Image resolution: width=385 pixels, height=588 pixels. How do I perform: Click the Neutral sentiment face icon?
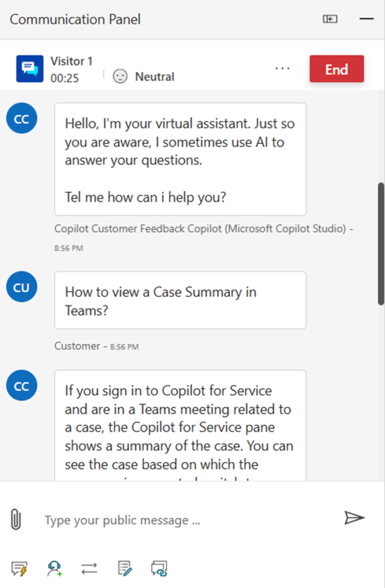120,76
